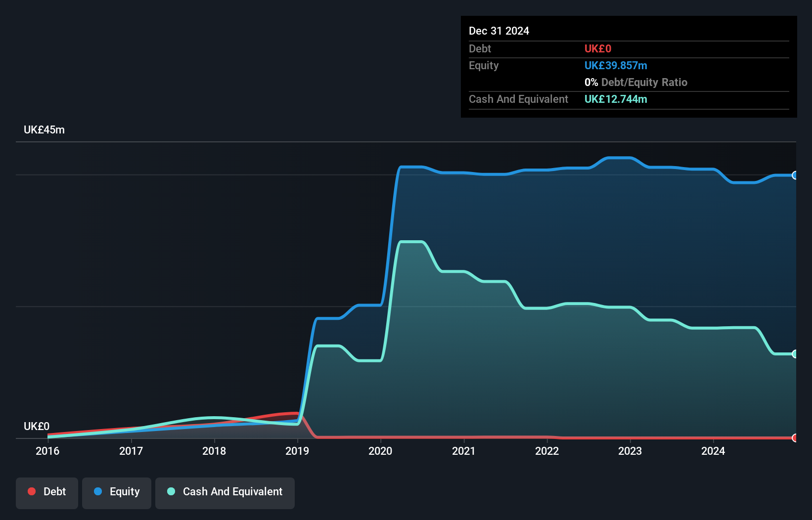Image resolution: width=812 pixels, height=520 pixels.
Task: Select the Cash endpoint marker at Dec 2024
Action: click(795, 354)
